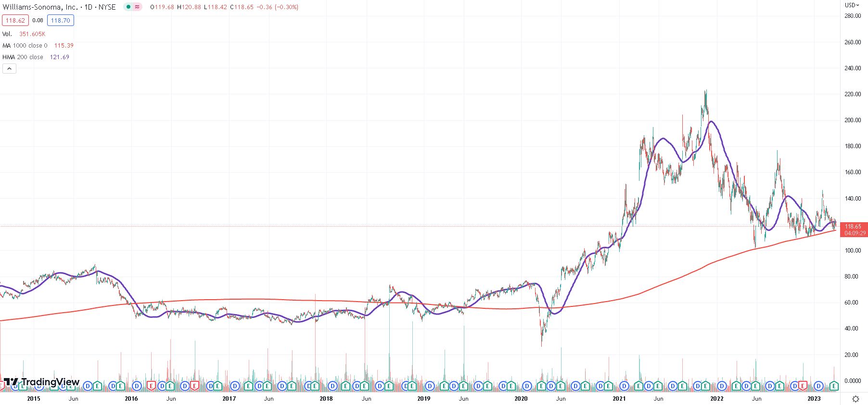The width and height of the screenshot is (868, 405).
Task: Click the blue 118.70 buy price button
Action: [x=60, y=20]
